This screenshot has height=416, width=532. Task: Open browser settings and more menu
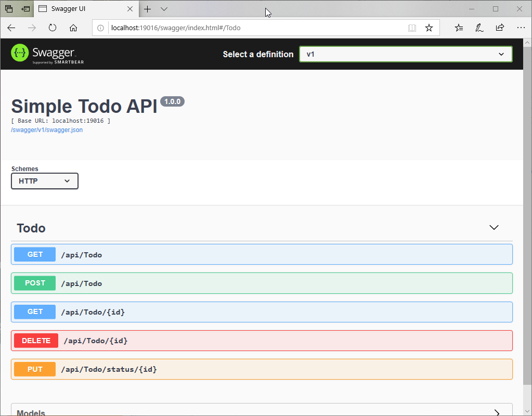tap(521, 28)
